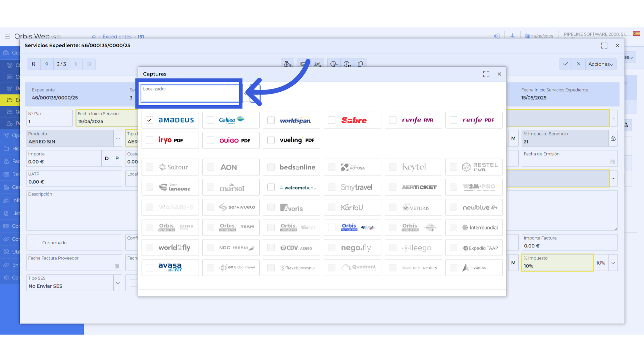The width and height of the screenshot is (644, 362).
Task: Click the Expedientes folder sidebar icon
Action: click(x=9, y=100)
